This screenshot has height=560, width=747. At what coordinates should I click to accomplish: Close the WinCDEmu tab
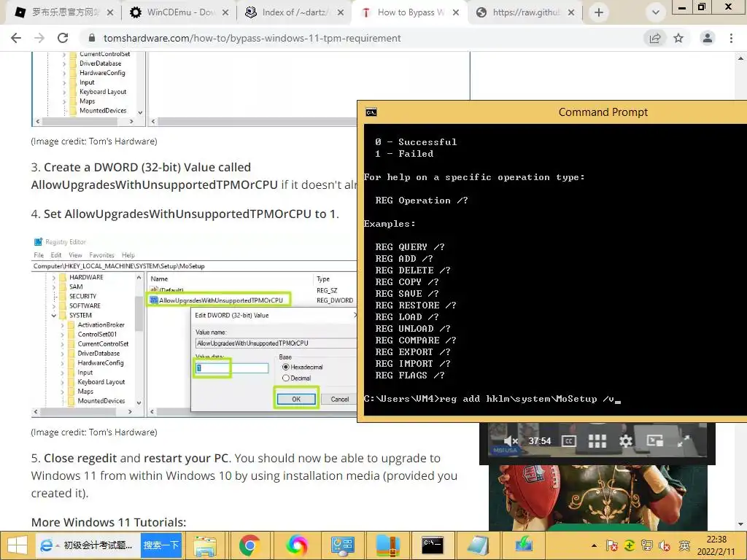[225, 12]
